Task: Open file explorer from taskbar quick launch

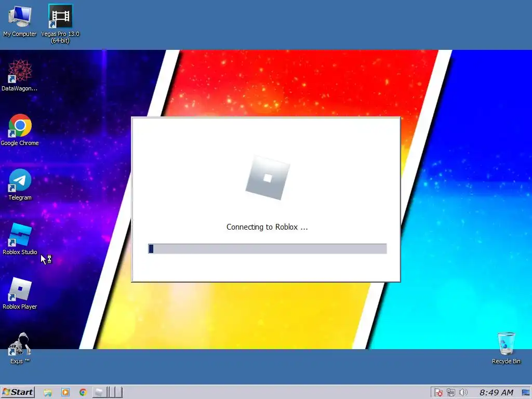Action: 48,393
